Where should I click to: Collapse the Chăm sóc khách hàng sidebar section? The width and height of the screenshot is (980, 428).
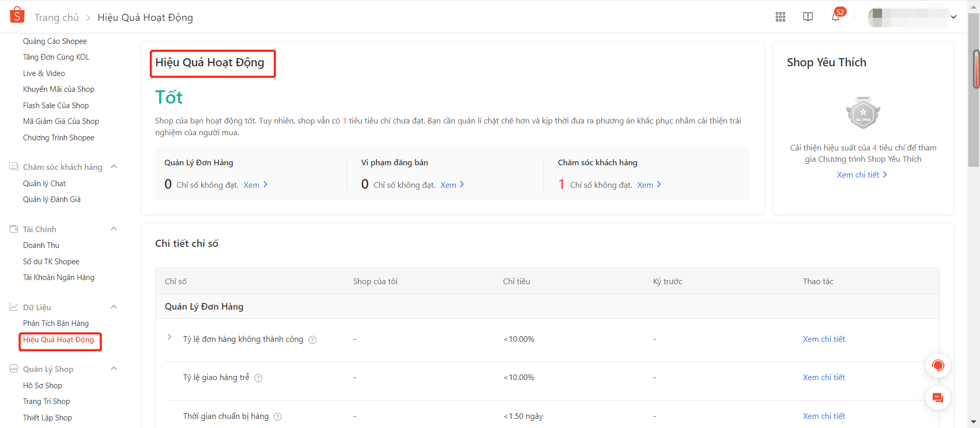click(x=114, y=167)
